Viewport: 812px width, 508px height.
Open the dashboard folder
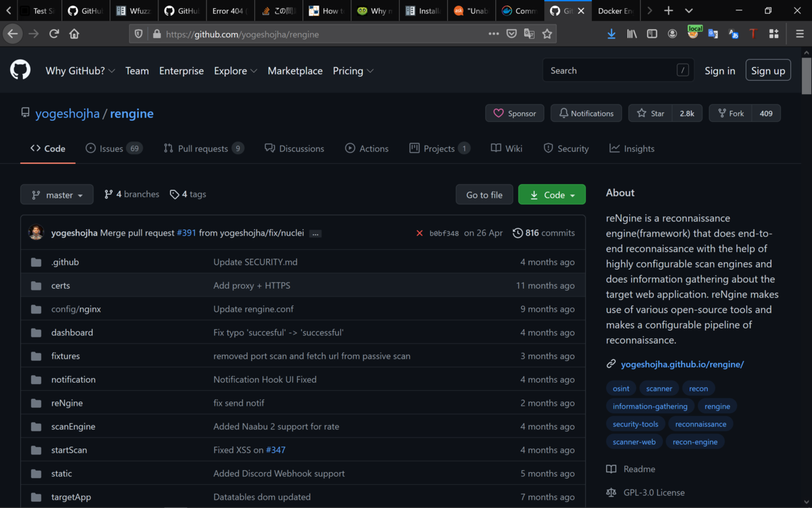[x=72, y=333]
